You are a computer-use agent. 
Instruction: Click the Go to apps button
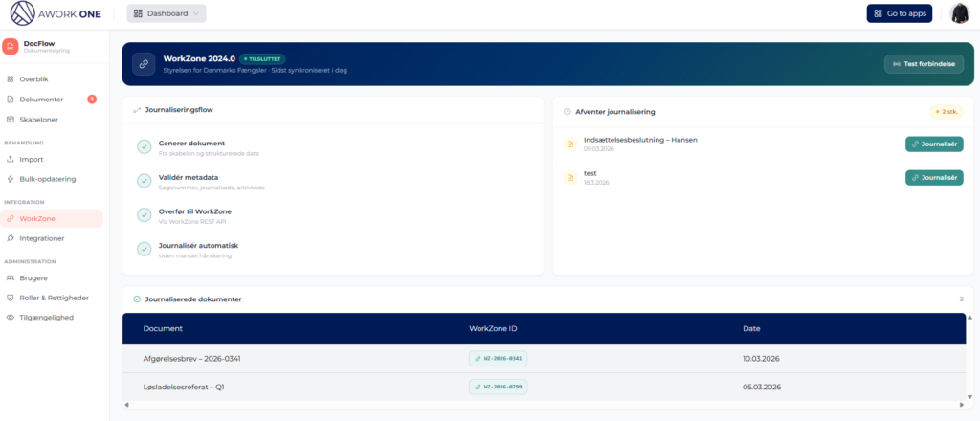click(899, 13)
